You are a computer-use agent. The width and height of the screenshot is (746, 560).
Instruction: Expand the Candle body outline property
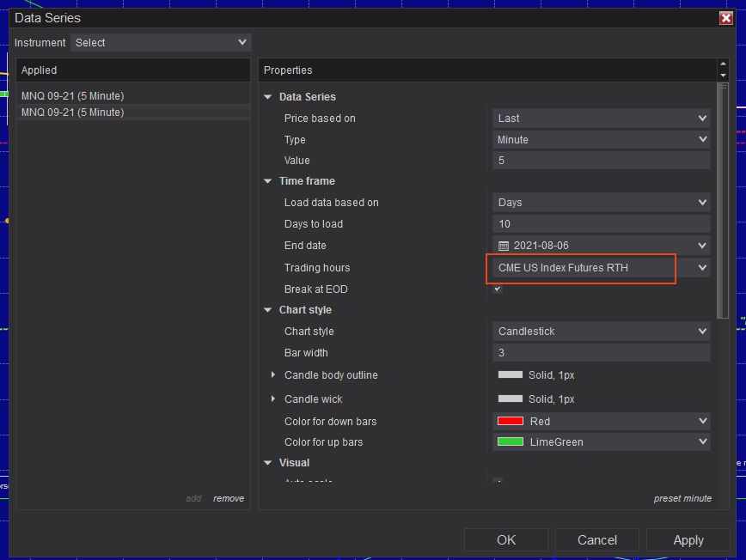[272, 374]
